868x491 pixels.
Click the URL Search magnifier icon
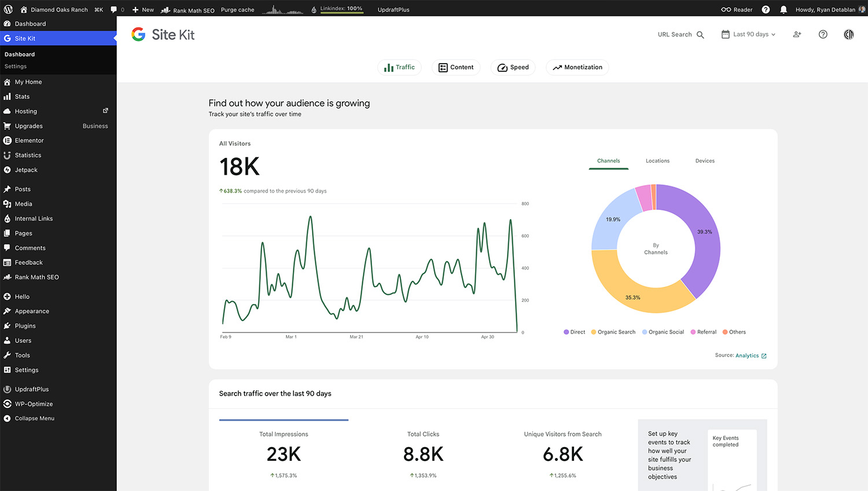pyautogui.click(x=700, y=35)
